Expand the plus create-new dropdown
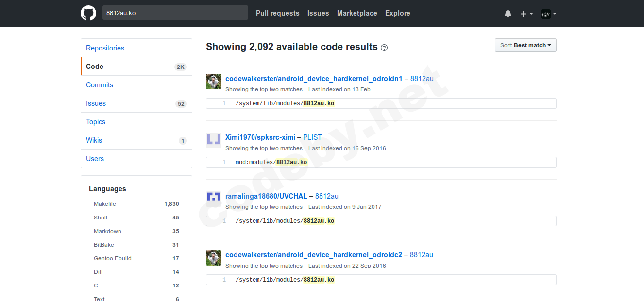This screenshot has height=302, width=644. [x=526, y=14]
